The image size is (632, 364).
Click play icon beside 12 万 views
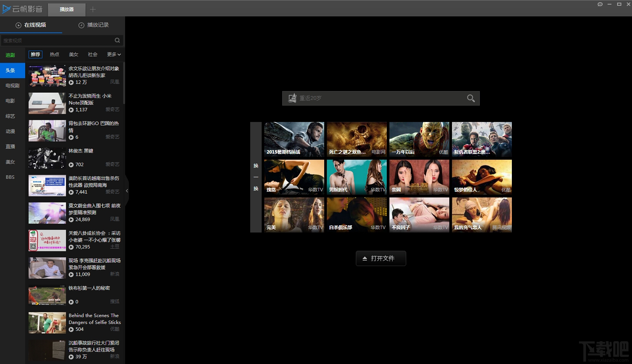tap(71, 82)
